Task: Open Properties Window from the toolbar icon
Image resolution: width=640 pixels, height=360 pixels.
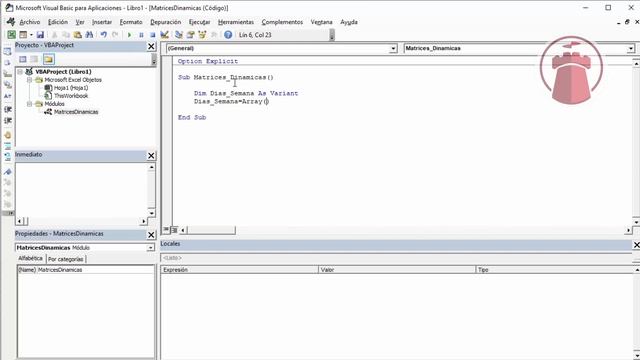Action: point(190,35)
